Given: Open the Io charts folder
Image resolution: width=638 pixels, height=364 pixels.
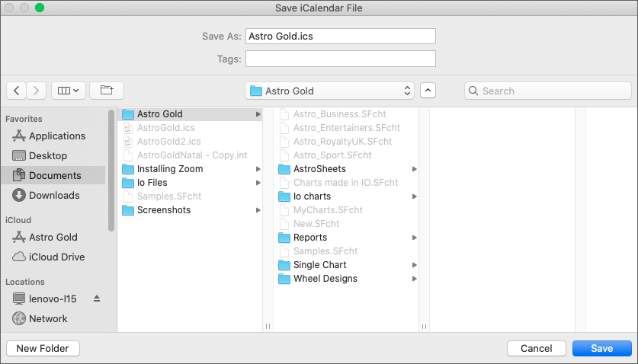Looking at the screenshot, I should [346, 196].
